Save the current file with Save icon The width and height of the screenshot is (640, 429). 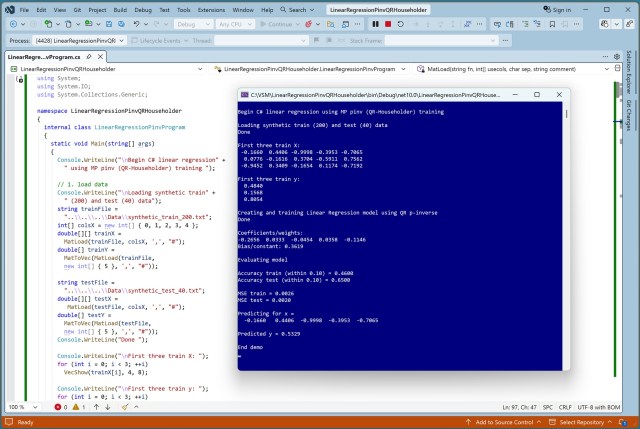(109, 24)
